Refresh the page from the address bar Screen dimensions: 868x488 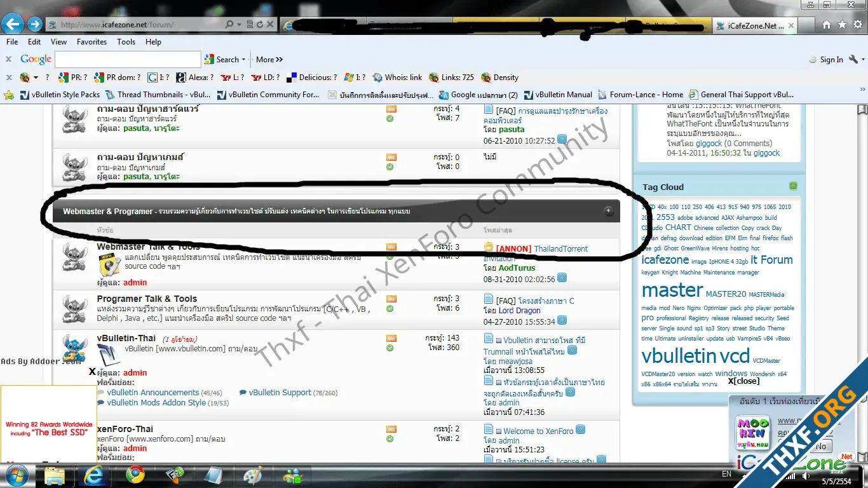[x=260, y=25]
